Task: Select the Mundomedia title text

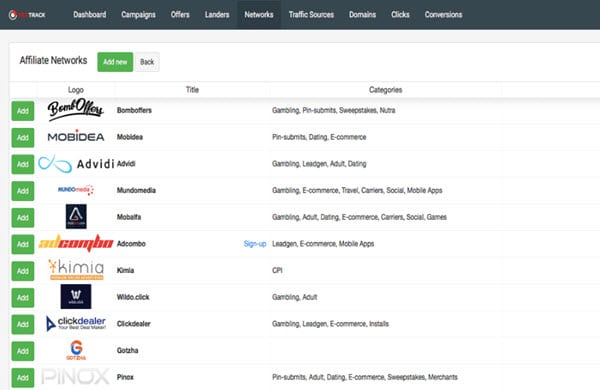Action: [x=136, y=190]
